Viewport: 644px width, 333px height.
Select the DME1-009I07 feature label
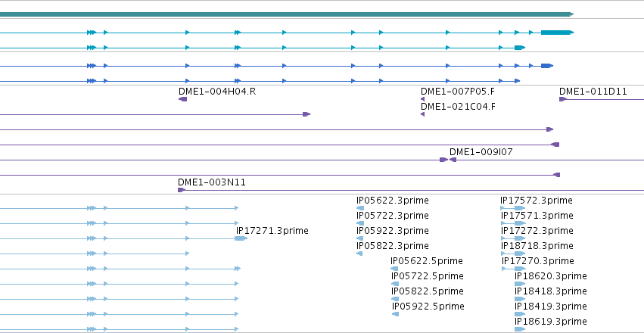coord(481,152)
